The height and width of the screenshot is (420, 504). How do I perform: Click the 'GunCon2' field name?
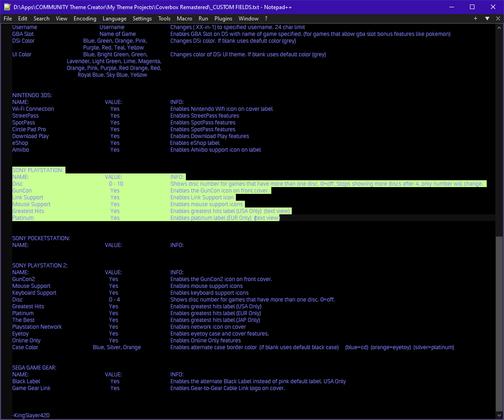pyautogui.click(x=24, y=279)
